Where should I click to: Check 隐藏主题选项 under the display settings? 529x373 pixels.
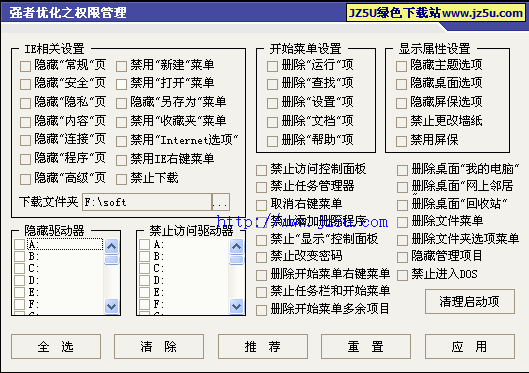pos(401,66)
